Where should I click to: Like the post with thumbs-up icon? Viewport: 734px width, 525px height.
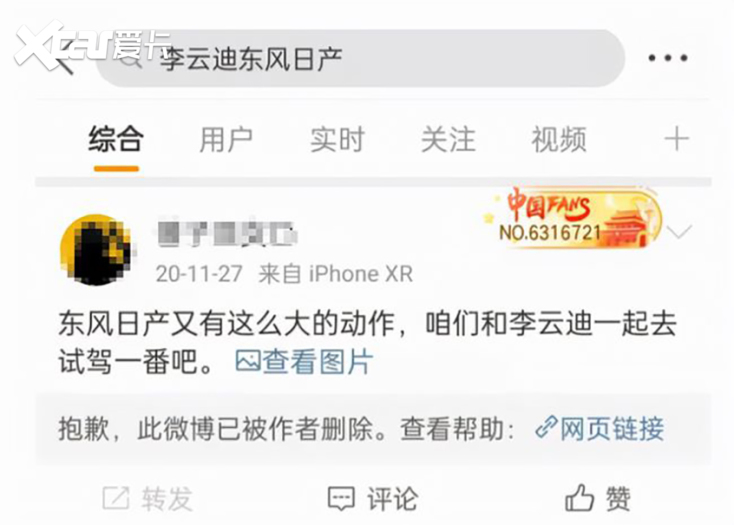point(580,497)
